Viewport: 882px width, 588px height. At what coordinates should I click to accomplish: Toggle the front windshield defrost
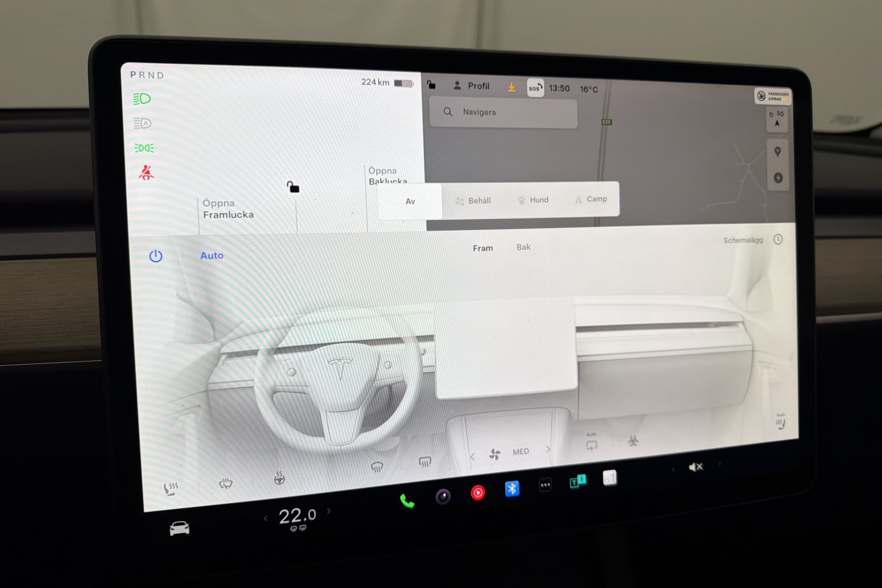point(377,467)
